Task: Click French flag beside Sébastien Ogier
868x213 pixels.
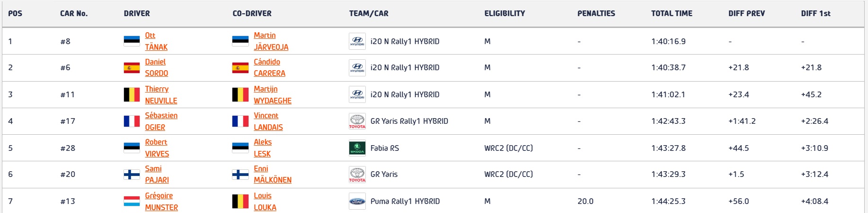Action: [x=132, y=121]
